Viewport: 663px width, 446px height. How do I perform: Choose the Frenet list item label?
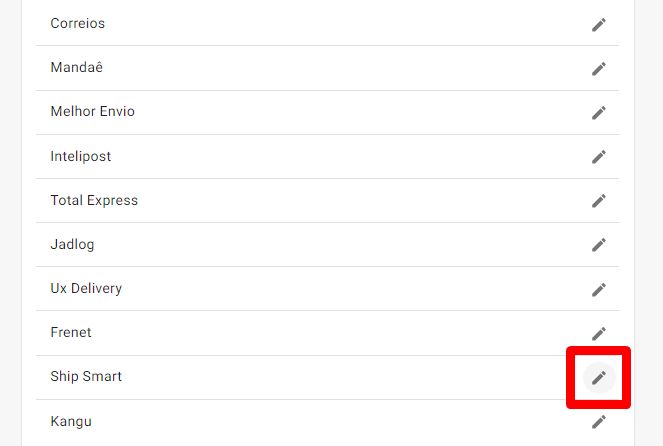coord(70,332)
